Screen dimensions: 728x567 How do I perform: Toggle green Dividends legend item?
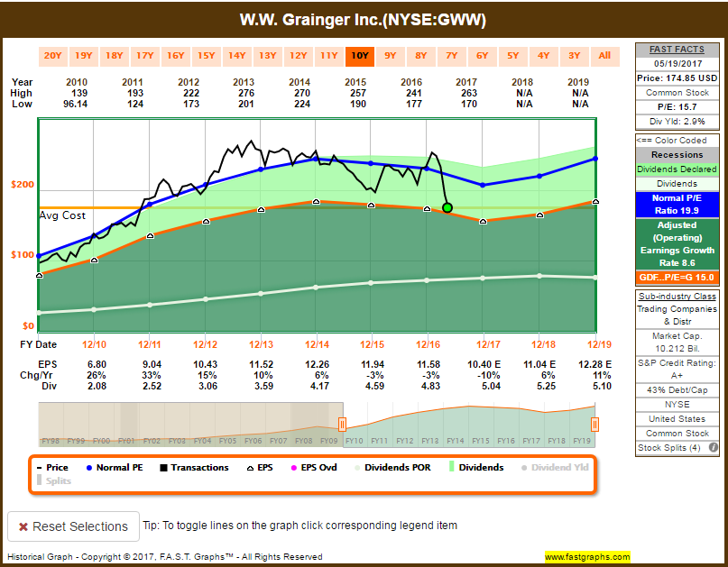click(476, 468)
